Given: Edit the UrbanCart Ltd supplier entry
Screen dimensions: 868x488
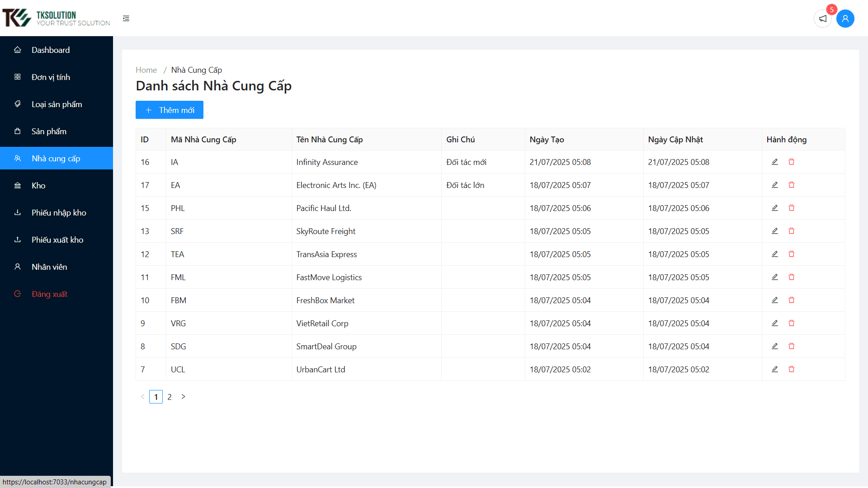Looking at the screenshot, I should (x=774, y=369).
